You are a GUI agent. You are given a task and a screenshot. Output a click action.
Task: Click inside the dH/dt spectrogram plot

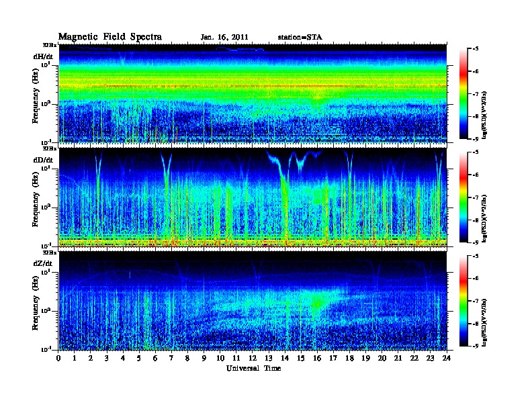[253, 93]
